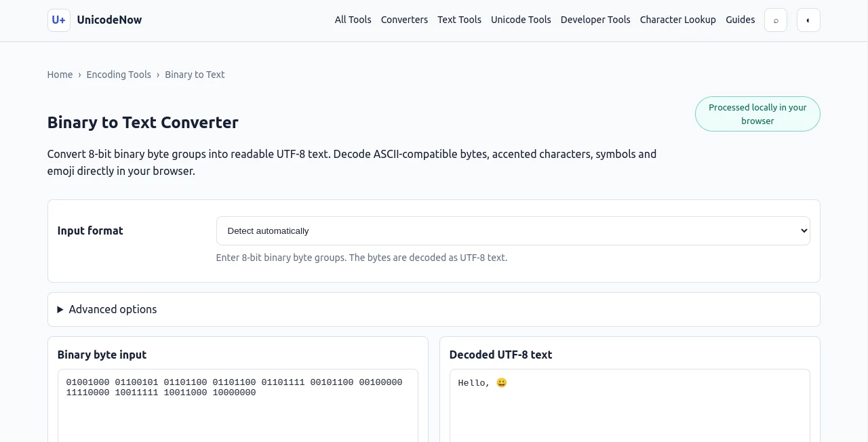The image size is (868, 442).
Task: Go to Encoding Tools breadcrumb
Action: pyautogui.click(x=119, y=75)
